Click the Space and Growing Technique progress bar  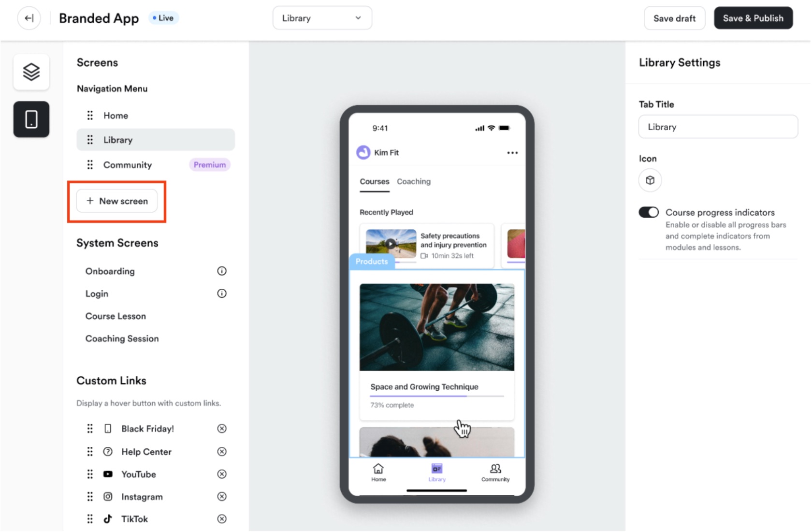tap(437, 396)
